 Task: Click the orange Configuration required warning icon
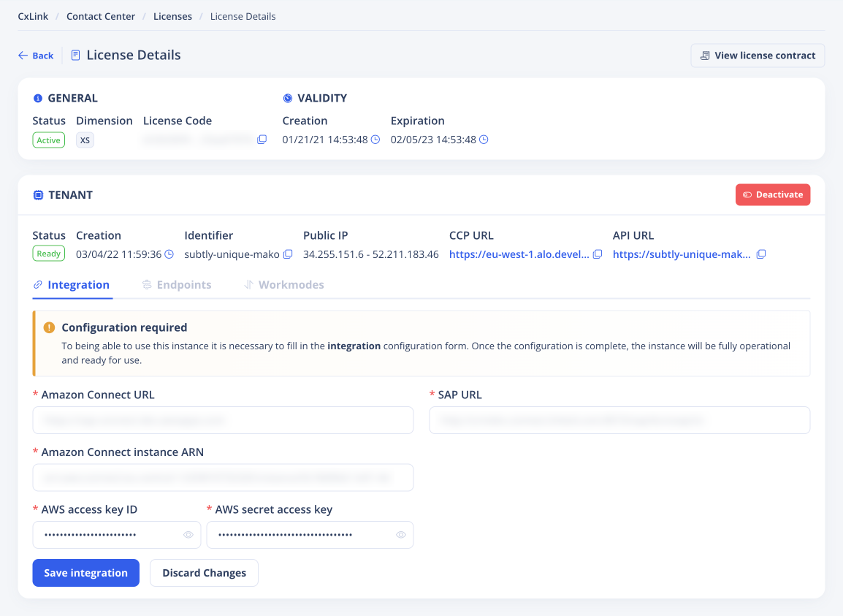pos(49,327)
